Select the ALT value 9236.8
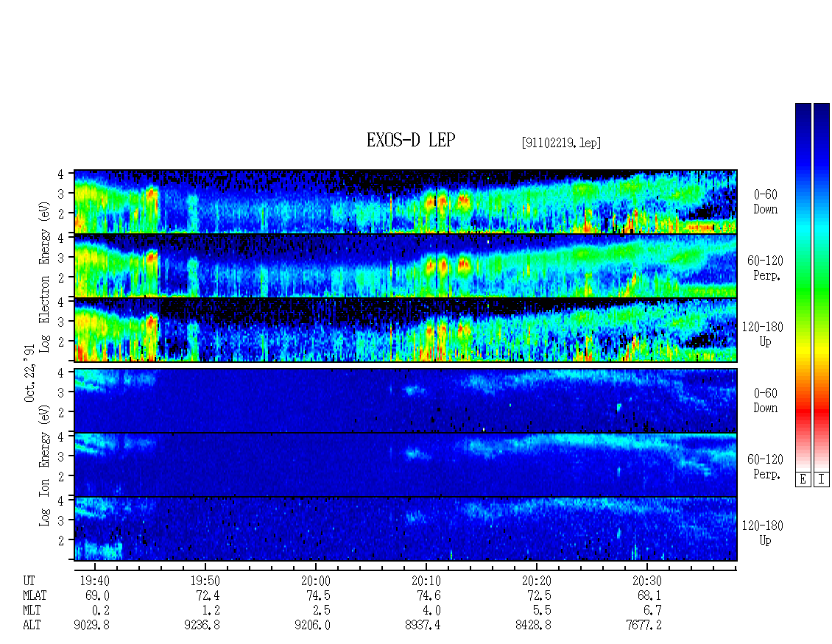 (x=202, y=626)
